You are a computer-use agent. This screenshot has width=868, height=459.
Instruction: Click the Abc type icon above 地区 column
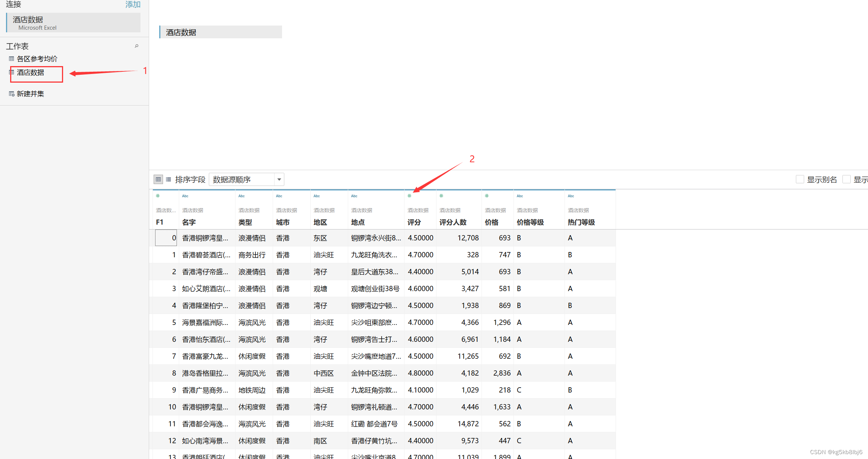(x=317, y=196)
